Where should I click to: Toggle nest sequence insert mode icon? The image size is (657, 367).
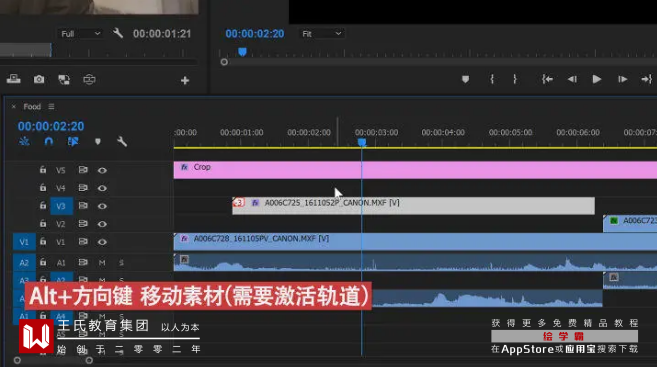(x=24, y=142)
